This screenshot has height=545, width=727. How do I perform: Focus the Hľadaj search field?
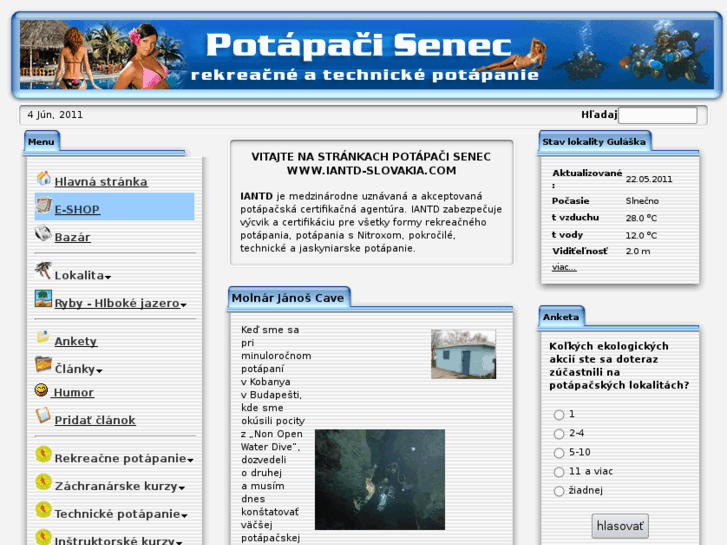click(x=657, y=115)
